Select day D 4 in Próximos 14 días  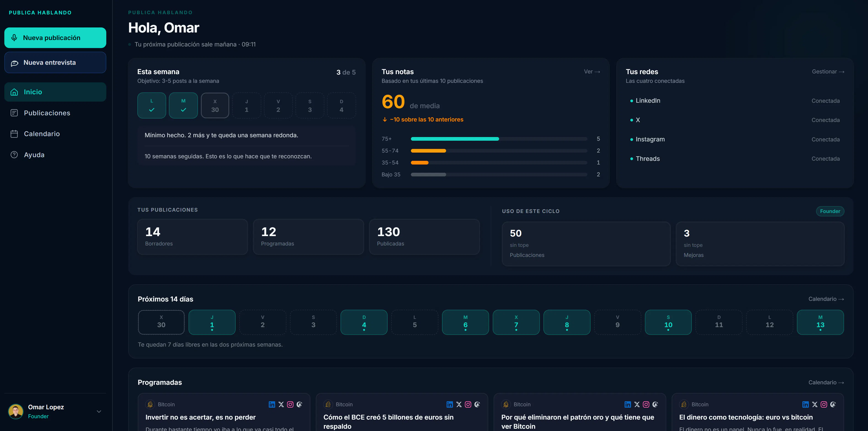(x=364, y=322)
